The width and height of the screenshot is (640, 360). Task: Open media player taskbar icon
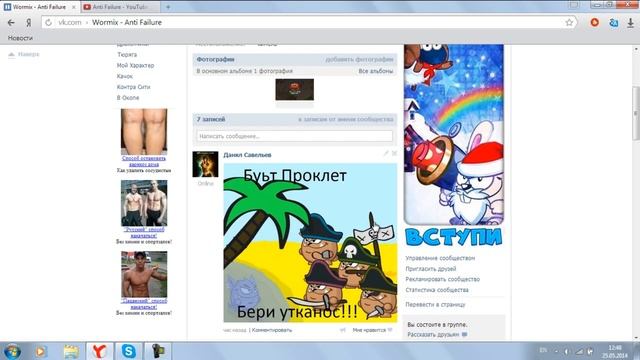pos(40,351)
